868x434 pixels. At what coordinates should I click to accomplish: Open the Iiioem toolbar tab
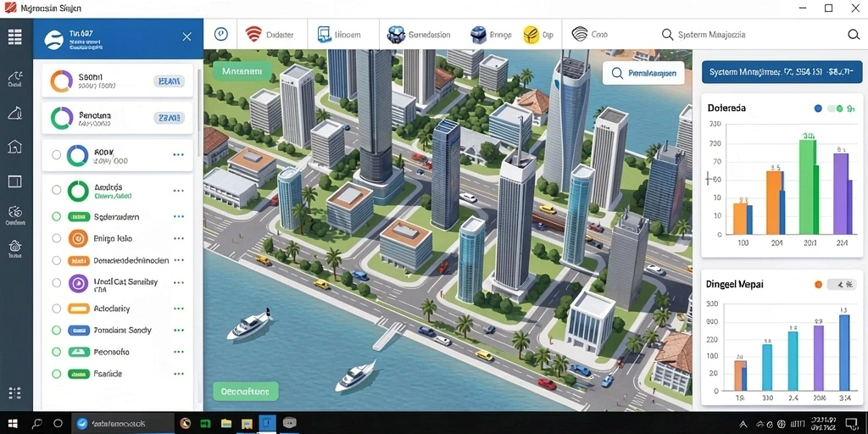pos(339,34)
